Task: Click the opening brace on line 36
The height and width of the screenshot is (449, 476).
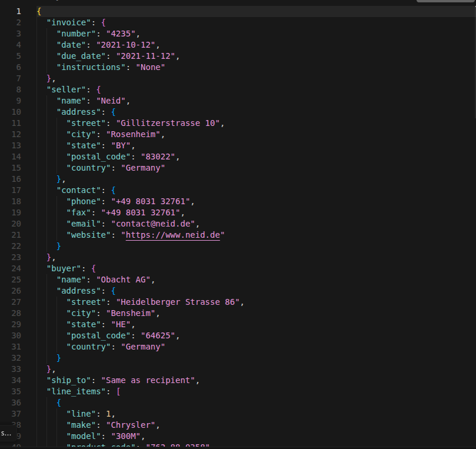Action: coord(59,403)
